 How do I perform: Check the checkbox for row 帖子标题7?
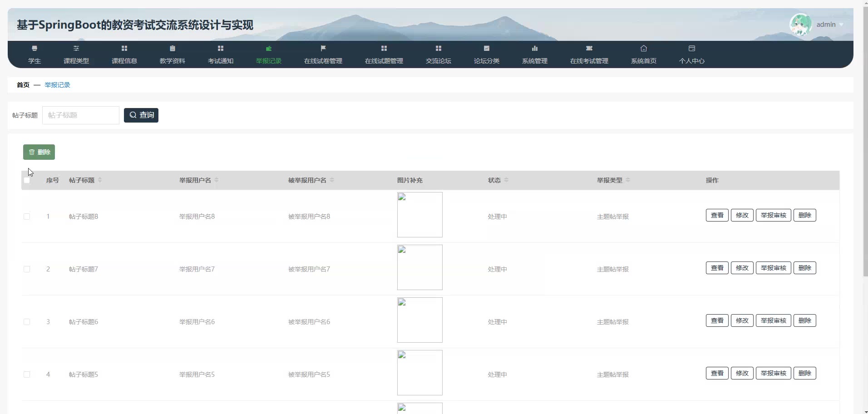click(x=27, y=269)
